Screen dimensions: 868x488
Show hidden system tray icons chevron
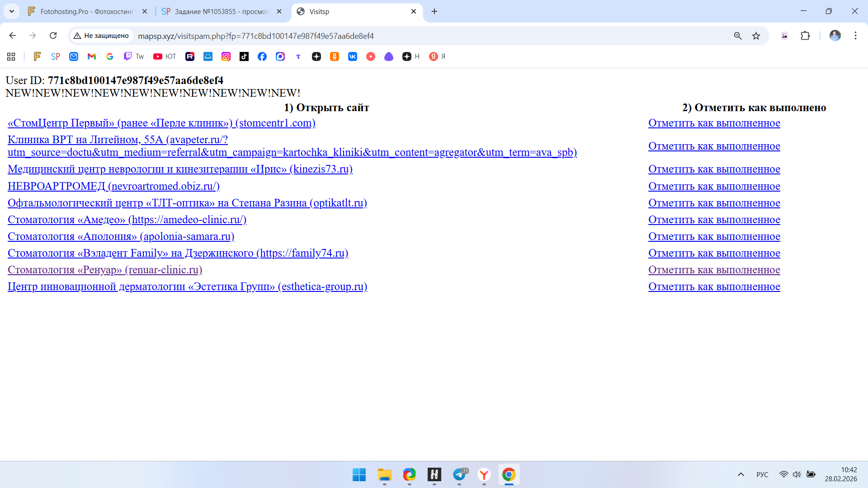[741, 474]
